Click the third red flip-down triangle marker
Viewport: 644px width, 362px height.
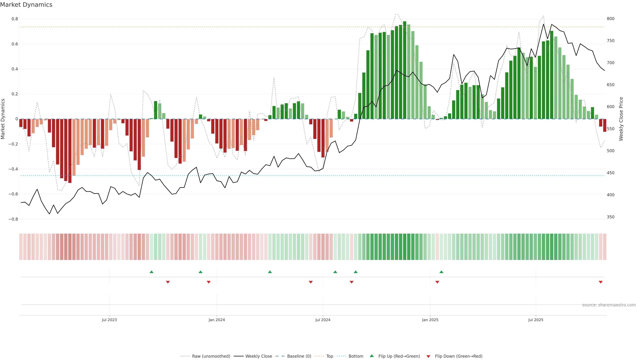pos(311,282)
